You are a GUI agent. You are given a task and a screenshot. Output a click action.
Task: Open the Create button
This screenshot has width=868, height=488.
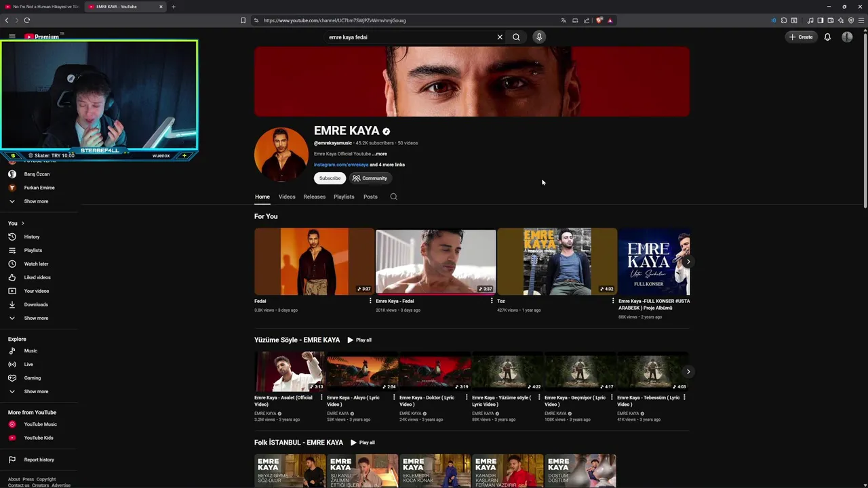pos(801,37)
